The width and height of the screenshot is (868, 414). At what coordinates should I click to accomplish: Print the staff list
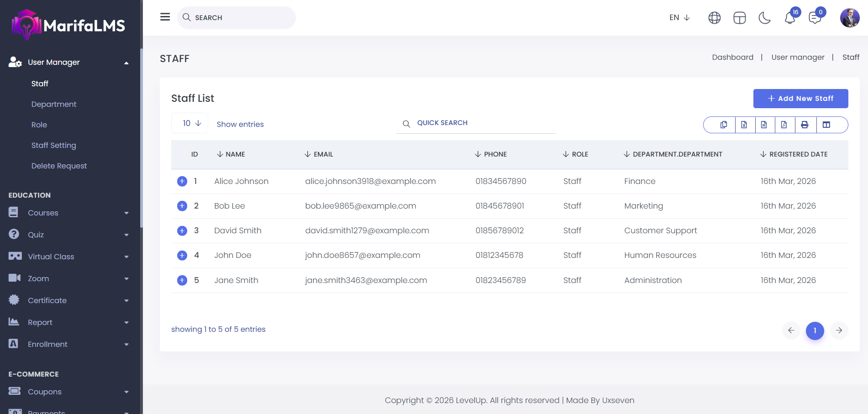805,125
